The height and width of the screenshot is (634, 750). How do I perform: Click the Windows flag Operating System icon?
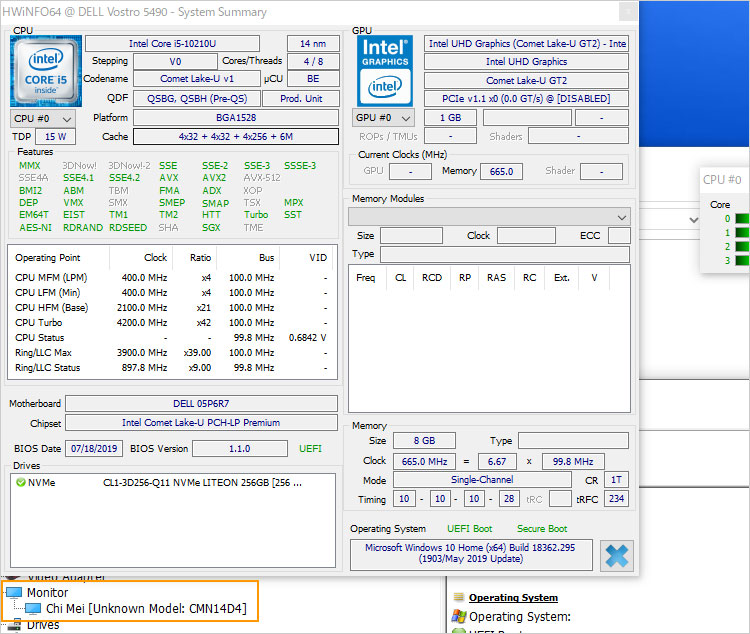pyautogui.click(x=459, y=616)
